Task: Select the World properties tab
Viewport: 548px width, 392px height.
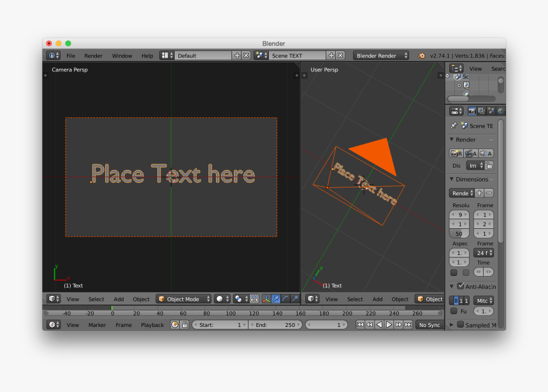Action: (501, 111)
